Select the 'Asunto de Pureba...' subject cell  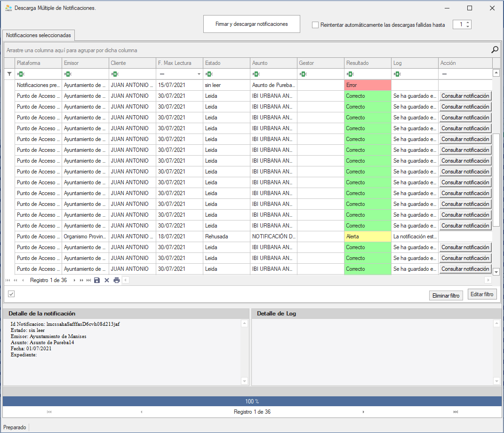(273, 85)
